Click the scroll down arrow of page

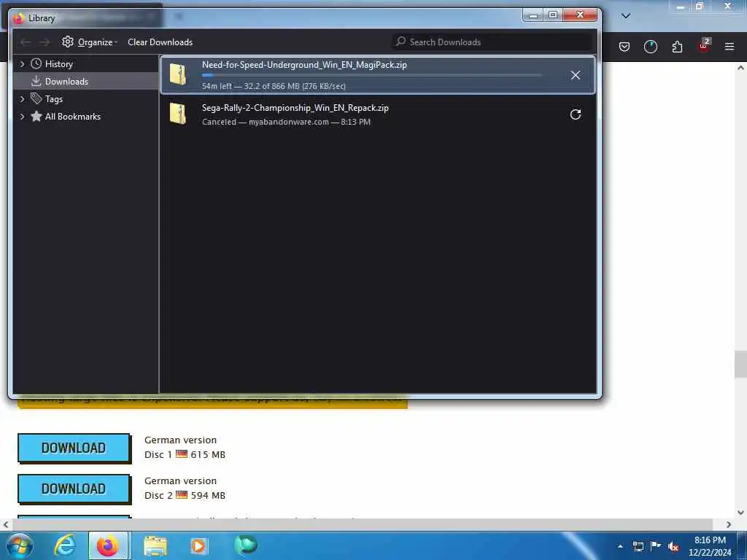(x=740, y=513)
